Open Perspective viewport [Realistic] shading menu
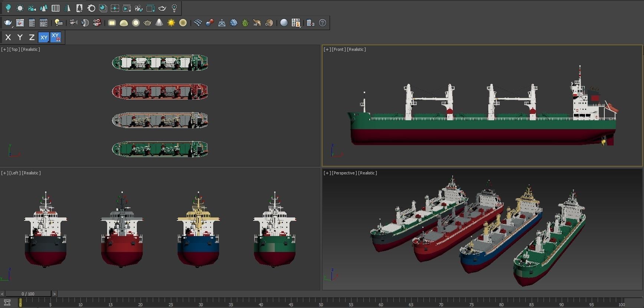The height and width of the screenshot is (308, 644). tap(367, 173)
